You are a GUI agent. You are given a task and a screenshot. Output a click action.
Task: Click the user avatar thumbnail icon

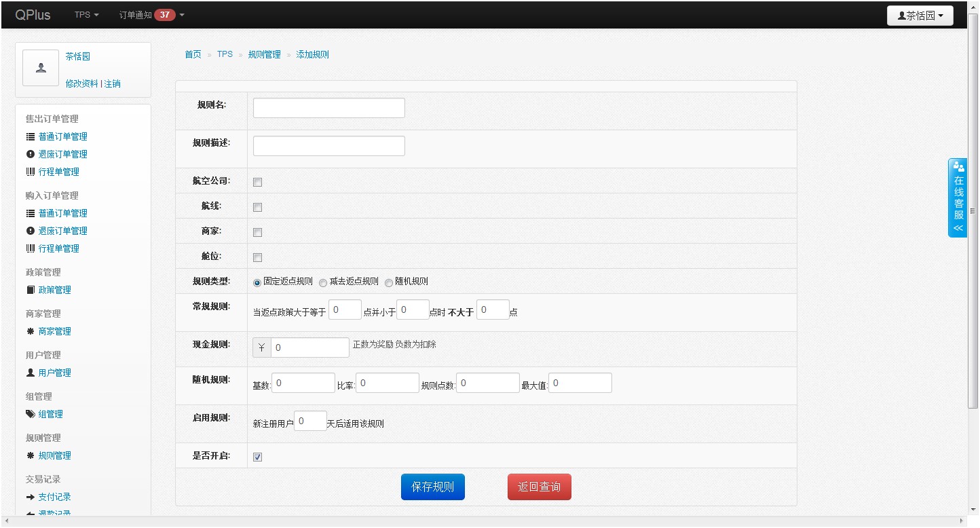[x=41, y=68]
